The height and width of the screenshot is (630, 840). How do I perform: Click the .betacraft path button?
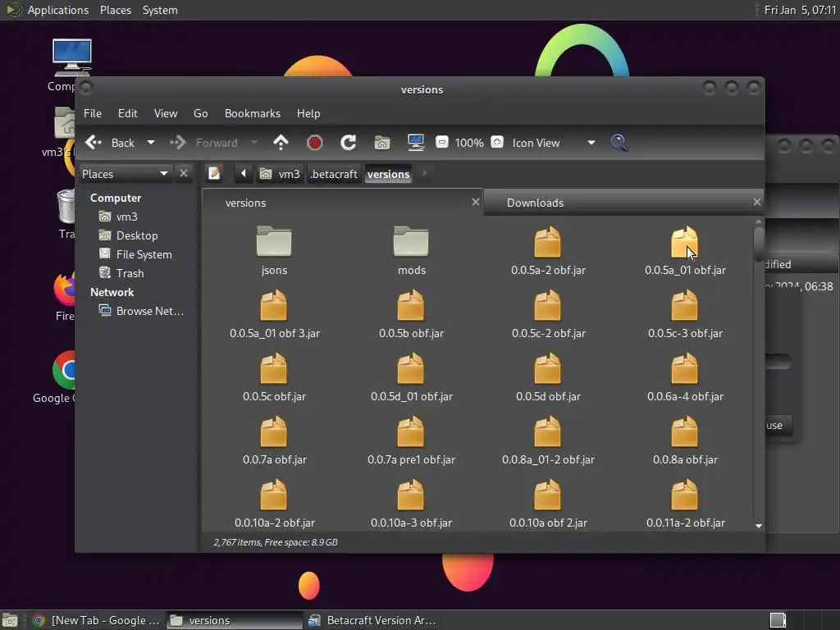[x=334, y=174]
